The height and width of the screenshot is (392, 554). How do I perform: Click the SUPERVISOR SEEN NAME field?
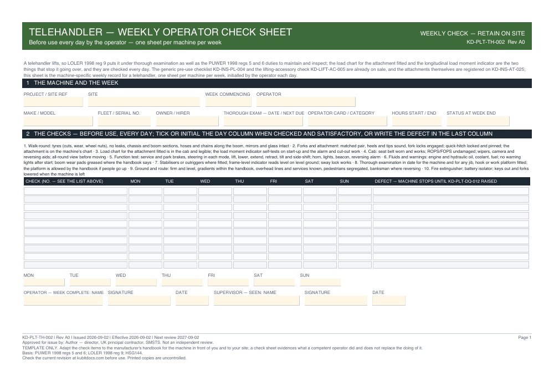257,301
